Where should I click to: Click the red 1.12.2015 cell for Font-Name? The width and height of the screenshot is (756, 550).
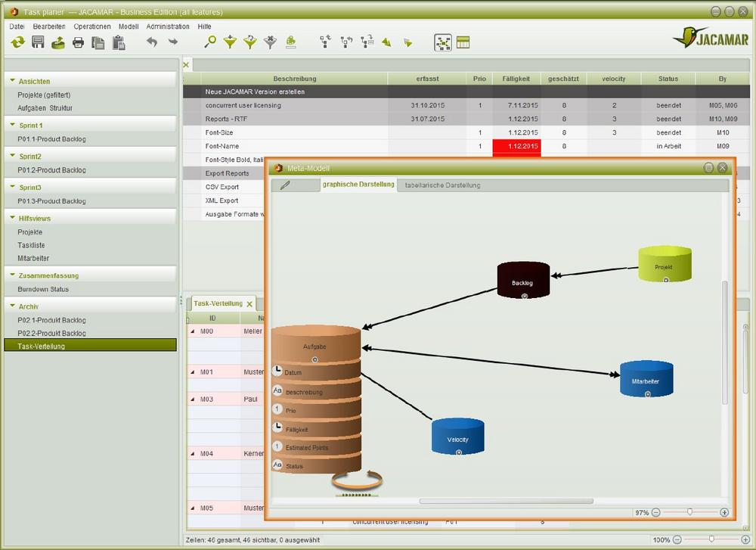coord(517,146)
